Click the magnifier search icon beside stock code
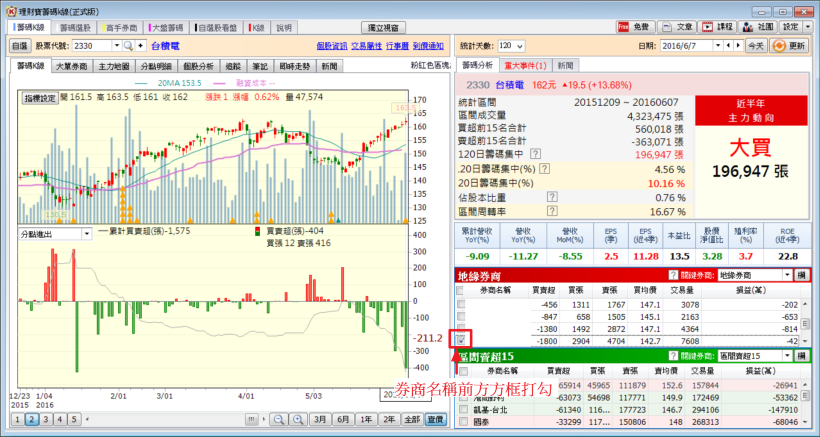Image resolution: width=820 pixels, height=437 pixels. pos(128,46)
